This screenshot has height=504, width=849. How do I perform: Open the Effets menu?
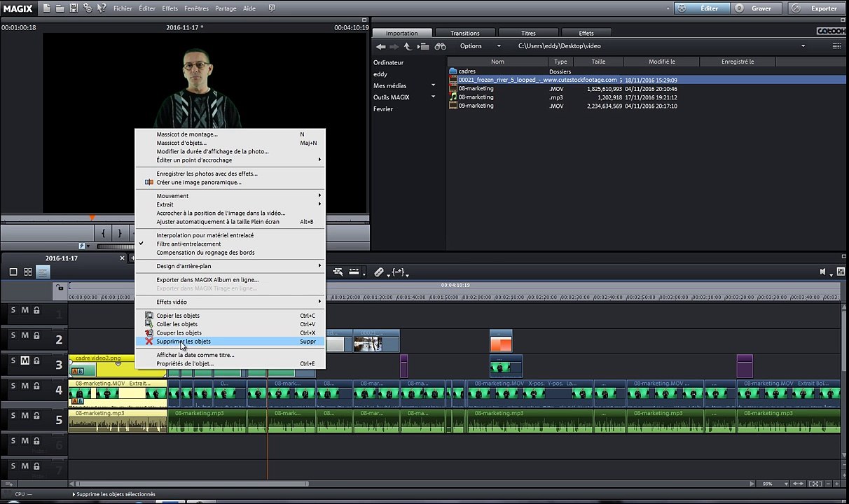tap(170, 8)
